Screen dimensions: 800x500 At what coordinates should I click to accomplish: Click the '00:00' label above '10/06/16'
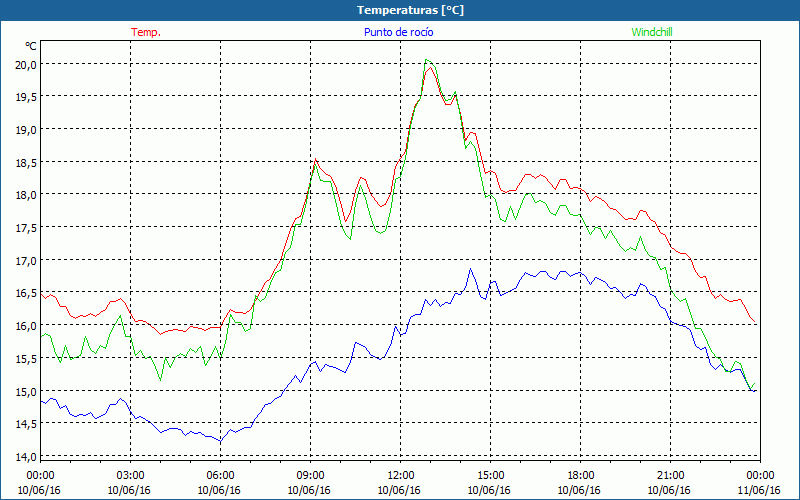coord(40,476)
